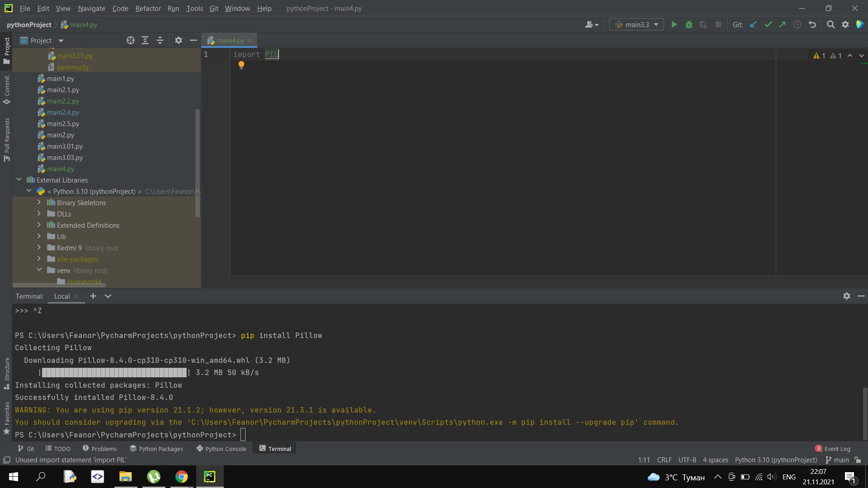Collapse External Libraries node
The width and height of the screenshot is (868, 488).
[x=19, y=180]
